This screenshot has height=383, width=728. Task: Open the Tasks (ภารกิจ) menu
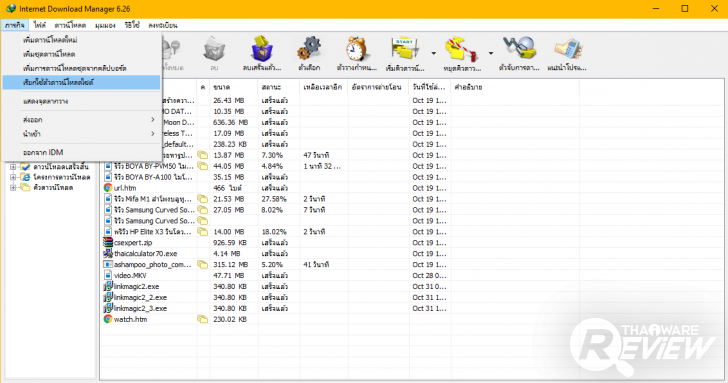click(x=15, y=25)
